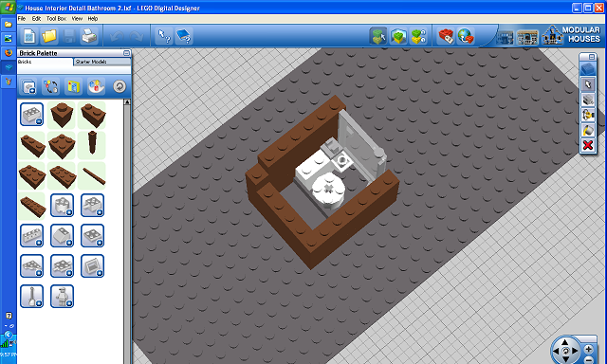Upload the model via the globe icon
Screen dimensions: 607x364
(466, 36)
